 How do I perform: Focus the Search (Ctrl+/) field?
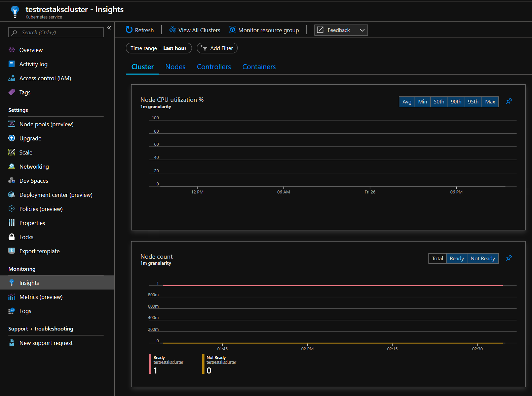[56, 32]
